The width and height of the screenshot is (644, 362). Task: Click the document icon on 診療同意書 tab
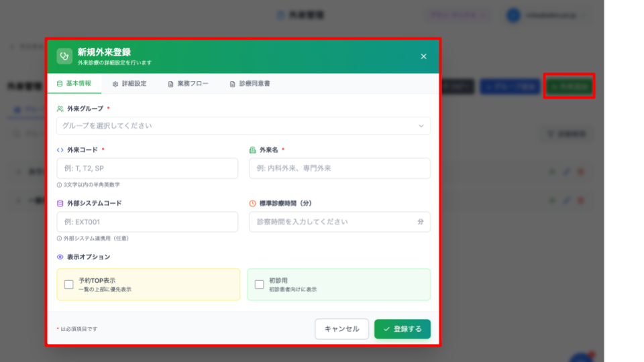[233, 84]
